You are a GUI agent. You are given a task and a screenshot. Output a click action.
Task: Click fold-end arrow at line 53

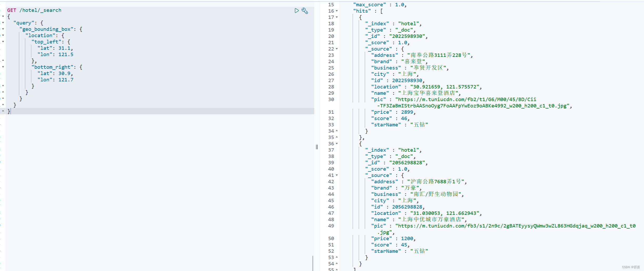337,257
